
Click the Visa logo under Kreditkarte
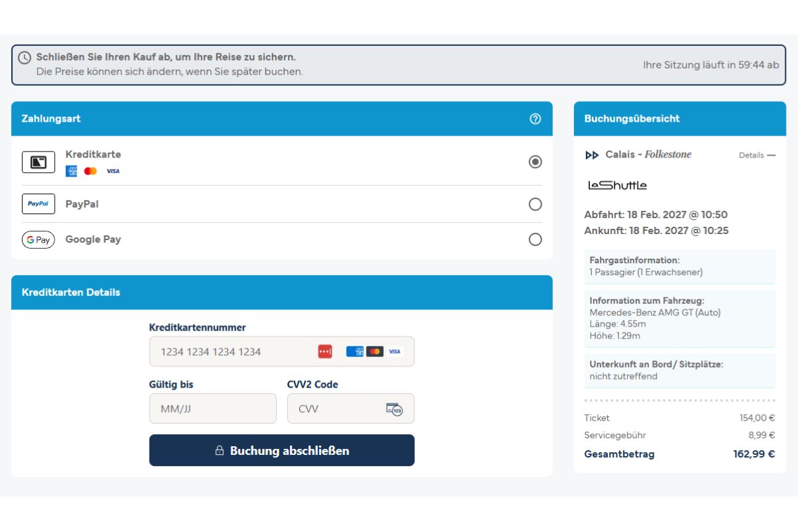point(113,172)
